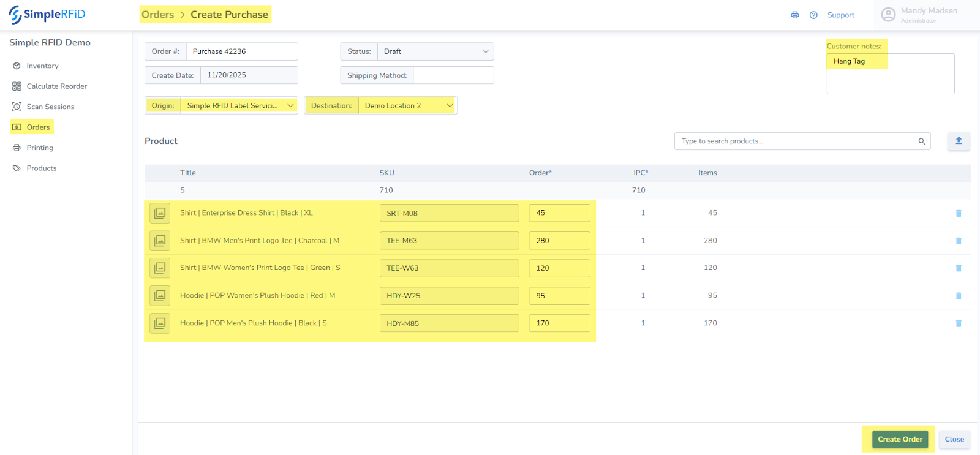The width and height of the screenshot is (980, 455).
Task: Click the help question mark icon
Action: pyautogui.click(x=813, y=15)
